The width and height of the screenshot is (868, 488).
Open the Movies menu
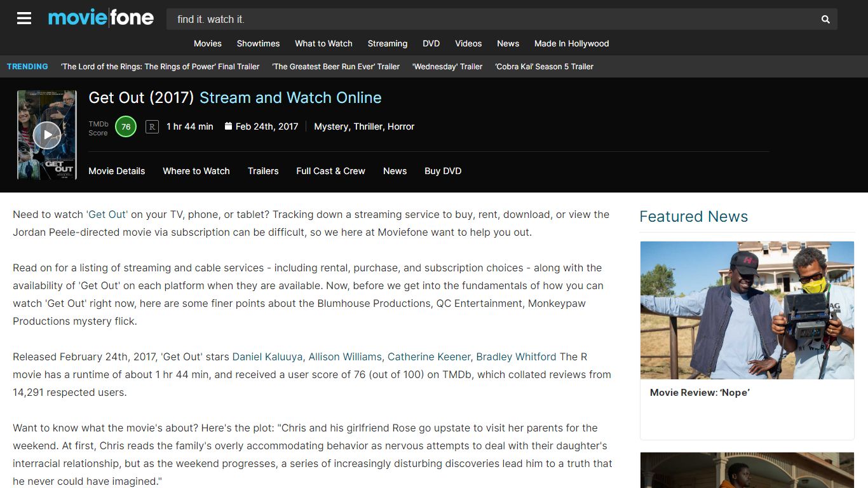[208, 43]
